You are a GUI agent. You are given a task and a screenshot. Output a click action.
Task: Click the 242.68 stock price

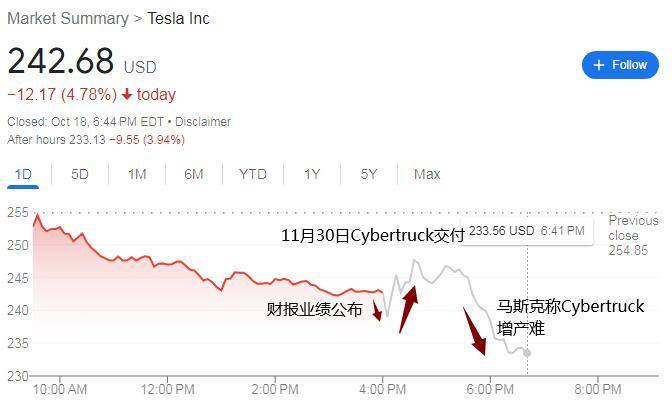point(61,62)
